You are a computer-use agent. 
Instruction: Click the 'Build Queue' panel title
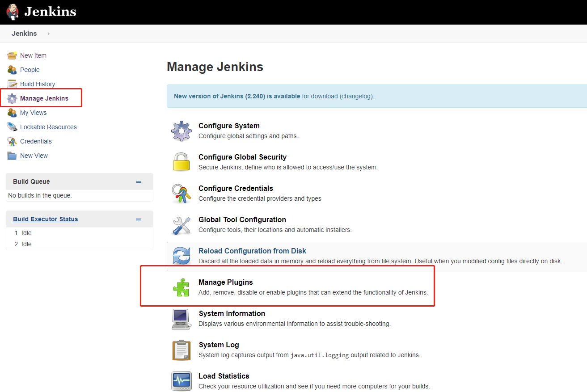(x=31, y=181)
